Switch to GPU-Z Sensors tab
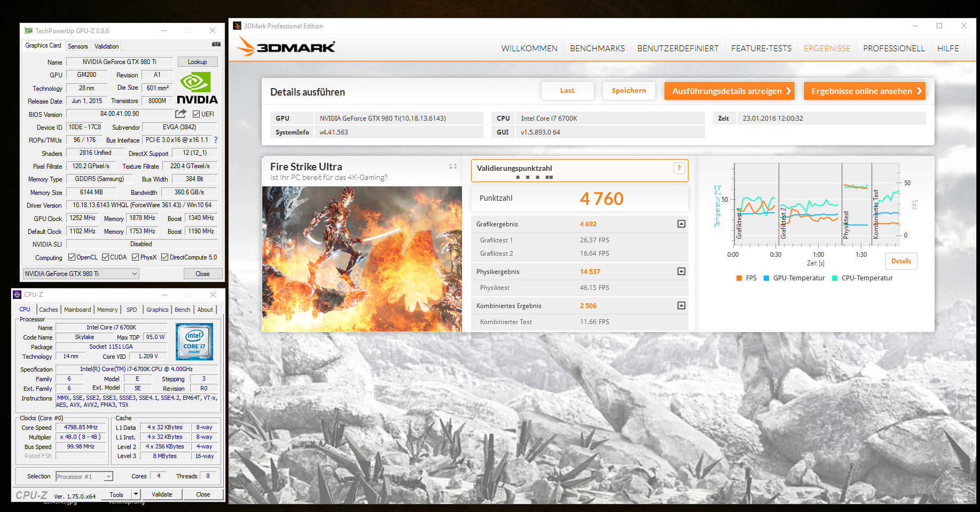Screen dimensions: 980x512 click(78, 46)
